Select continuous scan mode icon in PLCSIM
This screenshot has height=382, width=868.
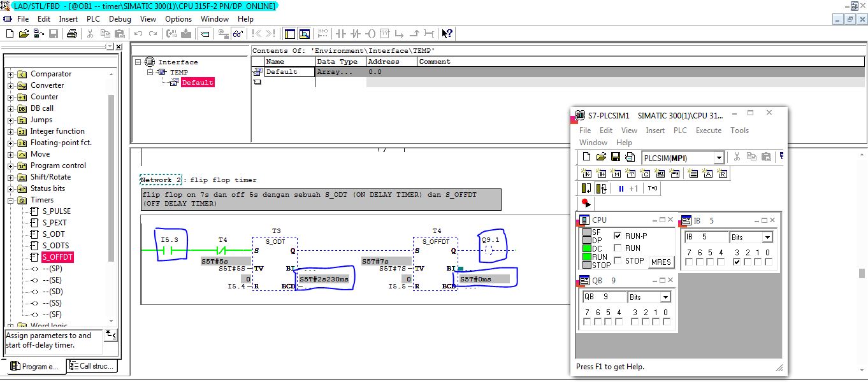(x=602, y=188)
